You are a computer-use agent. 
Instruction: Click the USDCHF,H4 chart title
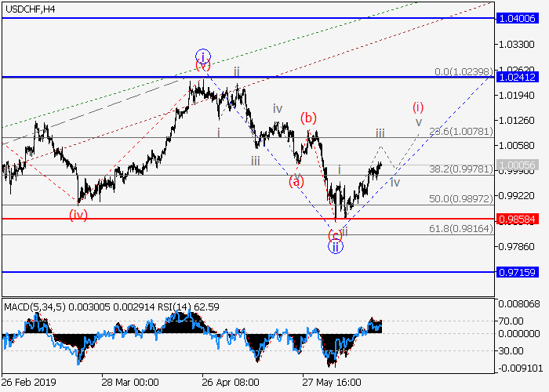30,9
